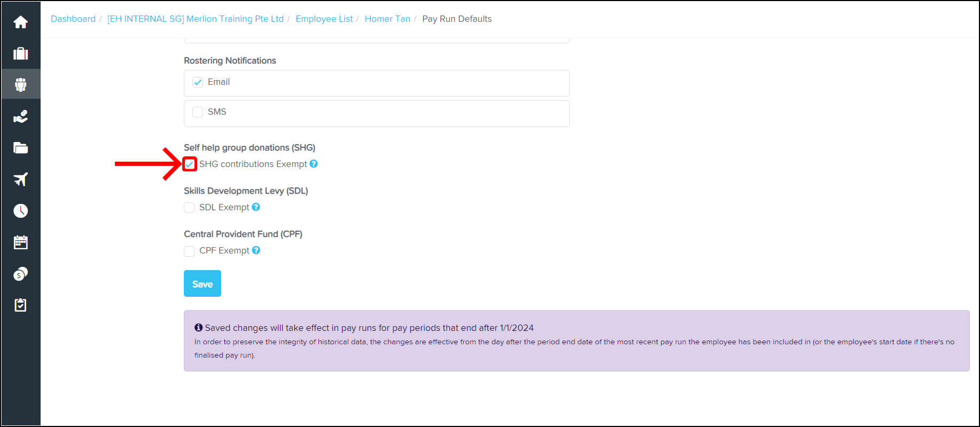Click the hand holding coin icon

(20, 116)
